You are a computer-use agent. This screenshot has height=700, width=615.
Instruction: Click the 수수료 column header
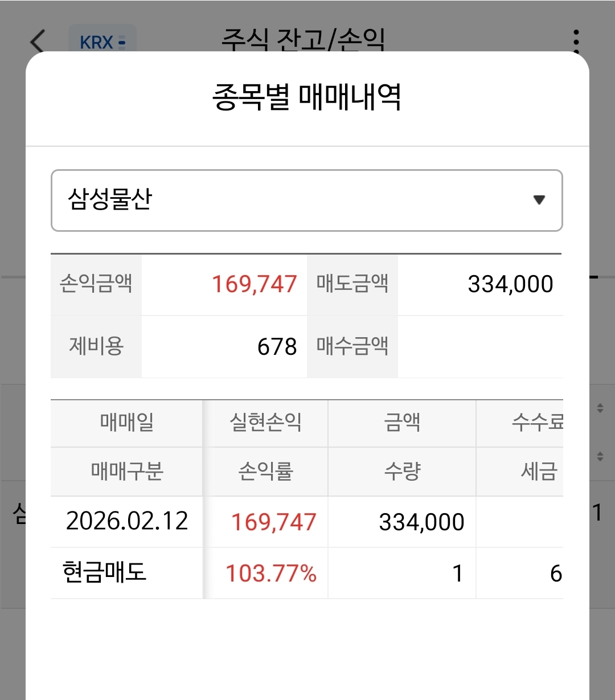coord(536,423)
